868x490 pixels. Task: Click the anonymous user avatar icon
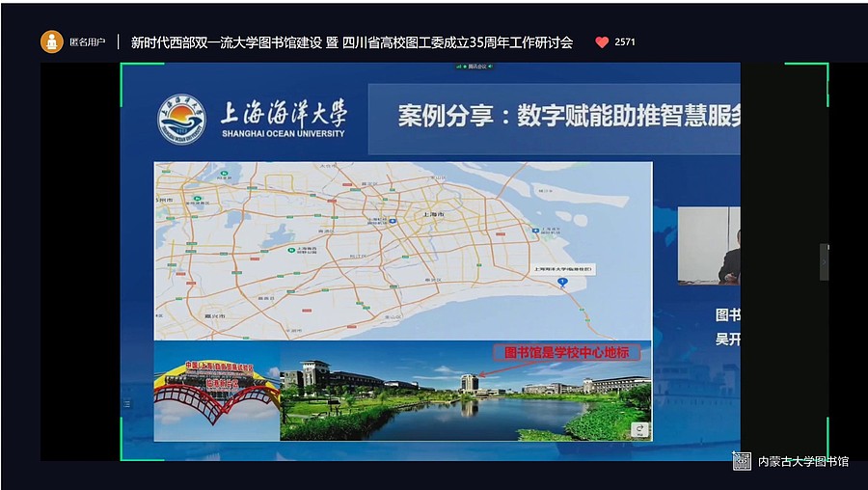[52, 41]
